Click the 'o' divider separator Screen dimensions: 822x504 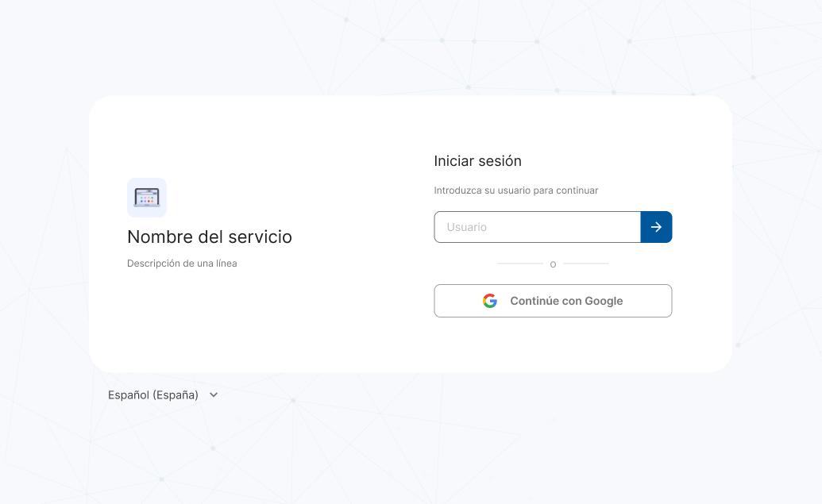553,264
